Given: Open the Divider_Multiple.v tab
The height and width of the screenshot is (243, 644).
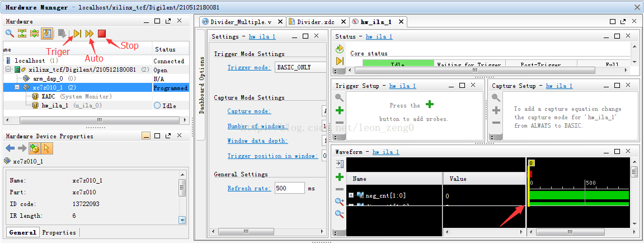Looking at the screenshot, I should (242, 22).
